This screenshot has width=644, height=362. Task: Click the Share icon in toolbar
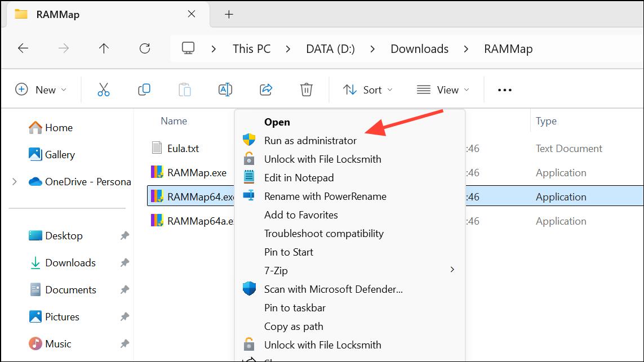coord(266,90)
